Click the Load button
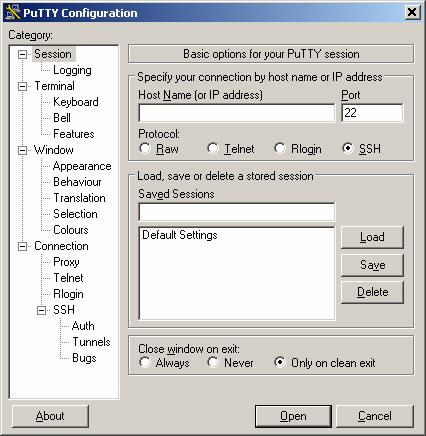 coord(372,237)
